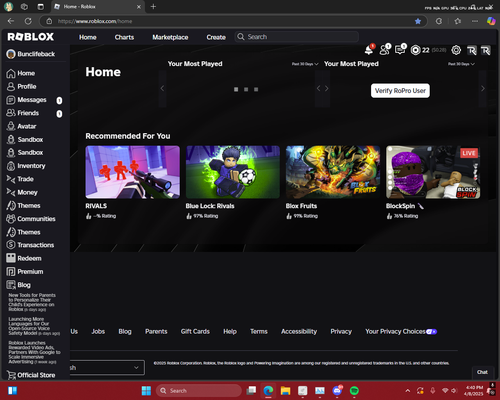Click the Home house icon in sidebar
Image resolution: width=500 pixels, height=400 pixels.
tap(11, 73)
